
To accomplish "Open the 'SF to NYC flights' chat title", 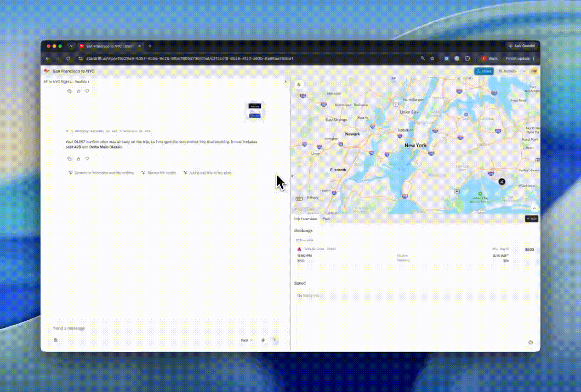I will coord(66,82).
